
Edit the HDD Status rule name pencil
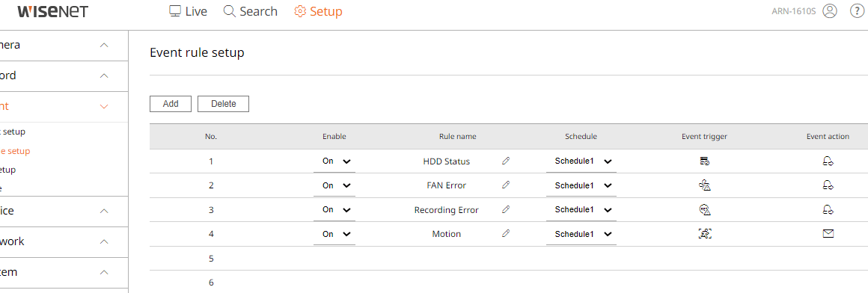[x=505, y=161]
